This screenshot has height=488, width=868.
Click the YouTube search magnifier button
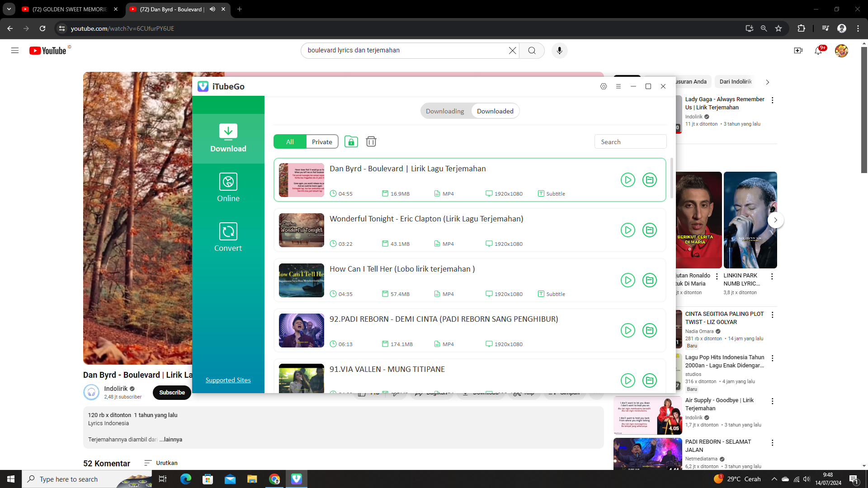532,51
